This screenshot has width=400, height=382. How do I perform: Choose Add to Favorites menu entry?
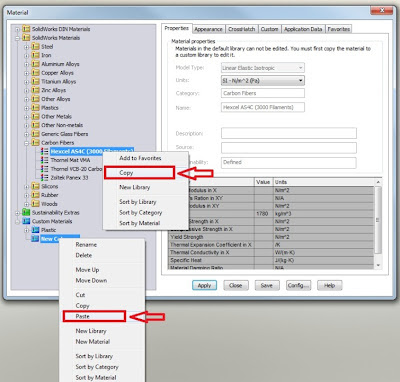[x=140, y=158]
